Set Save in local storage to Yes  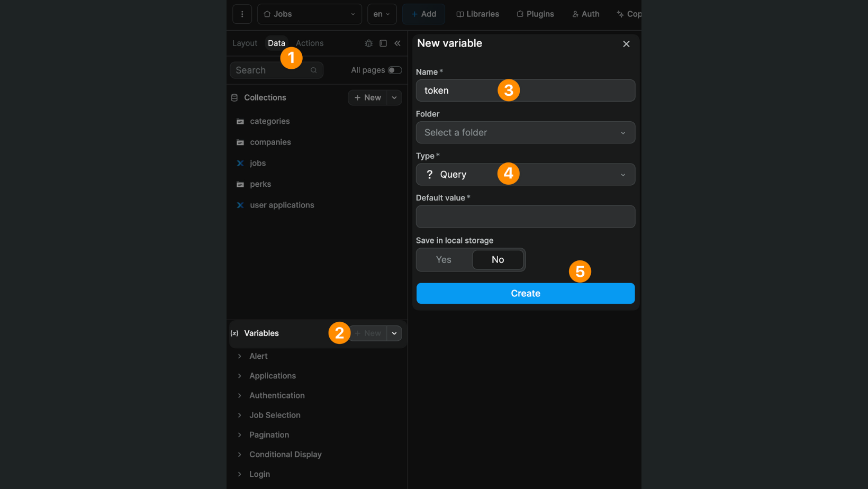tap(444, 259)
